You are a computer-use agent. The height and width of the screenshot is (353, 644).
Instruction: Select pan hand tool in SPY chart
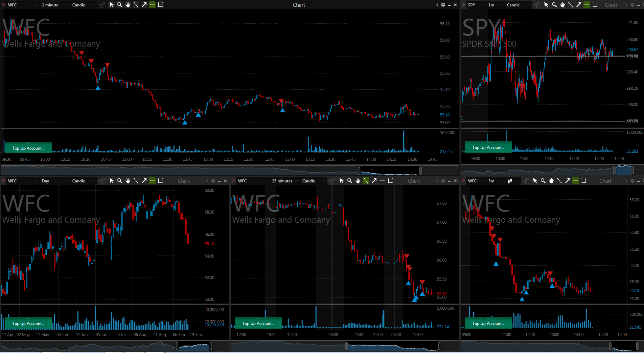[x=562, y=5]
